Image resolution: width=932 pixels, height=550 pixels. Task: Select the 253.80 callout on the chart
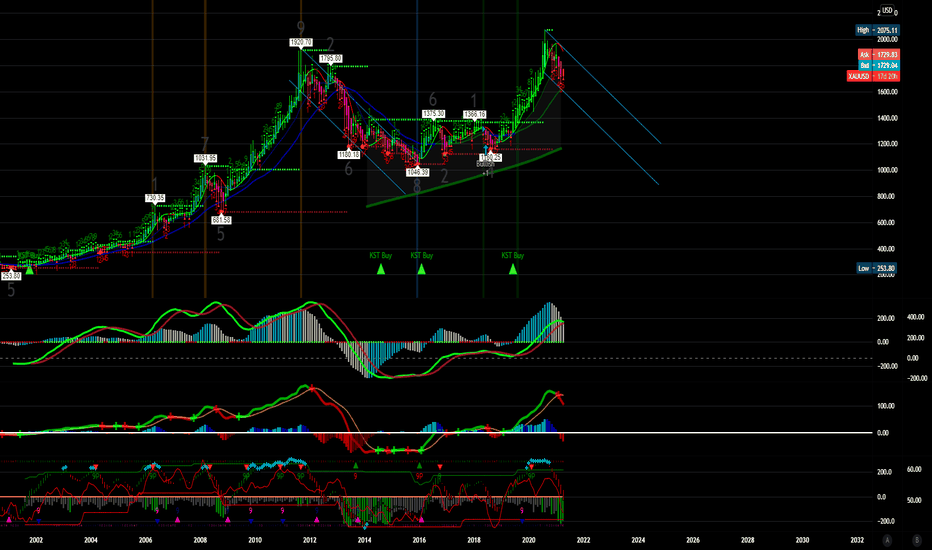tap(11, 276)
